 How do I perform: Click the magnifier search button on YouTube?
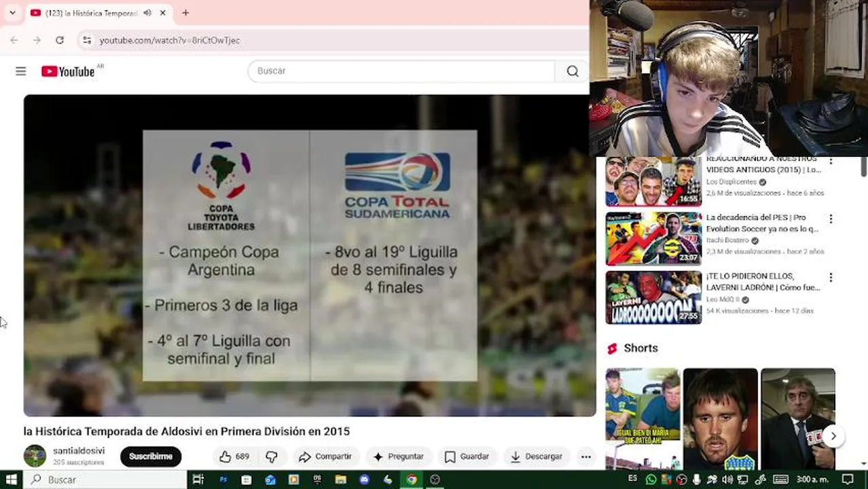click(573, 71)
